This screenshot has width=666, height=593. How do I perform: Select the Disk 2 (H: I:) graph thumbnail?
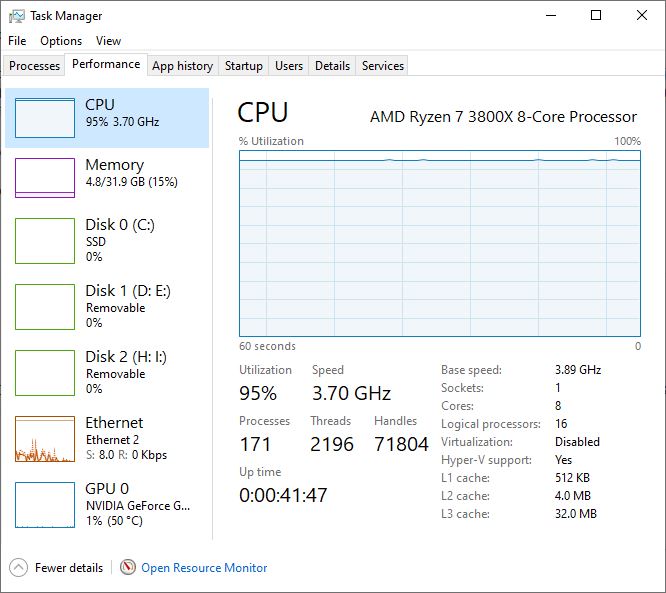45,373
